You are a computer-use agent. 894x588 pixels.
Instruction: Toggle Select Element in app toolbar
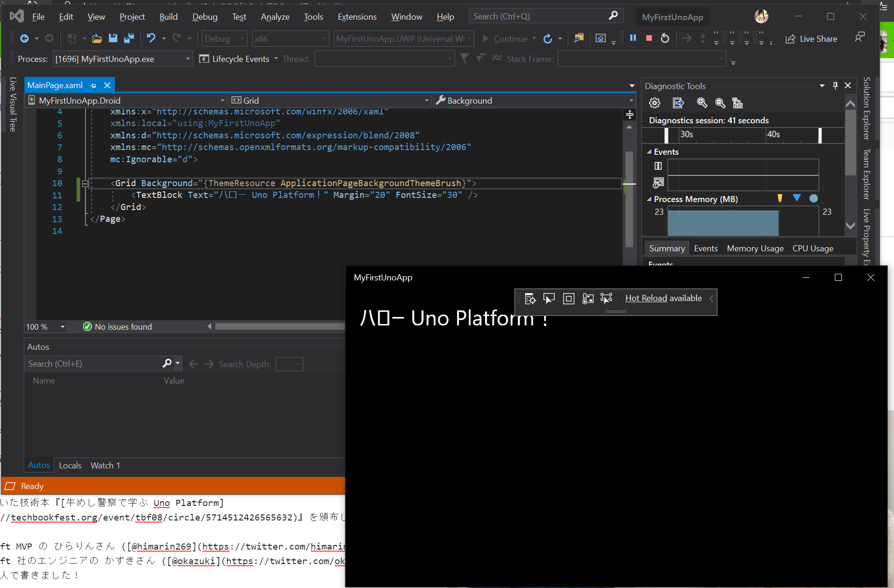click(549, 299)
